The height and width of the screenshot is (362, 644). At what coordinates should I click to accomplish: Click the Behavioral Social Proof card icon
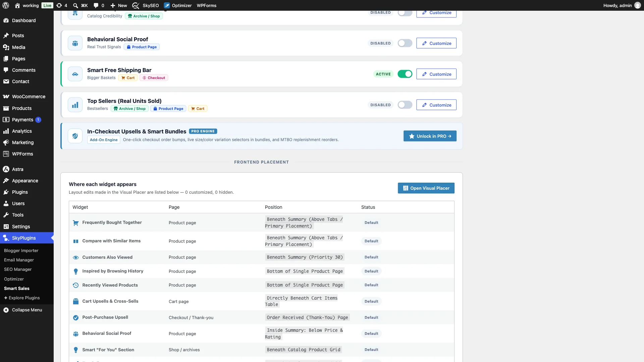(x=75, y=43)
